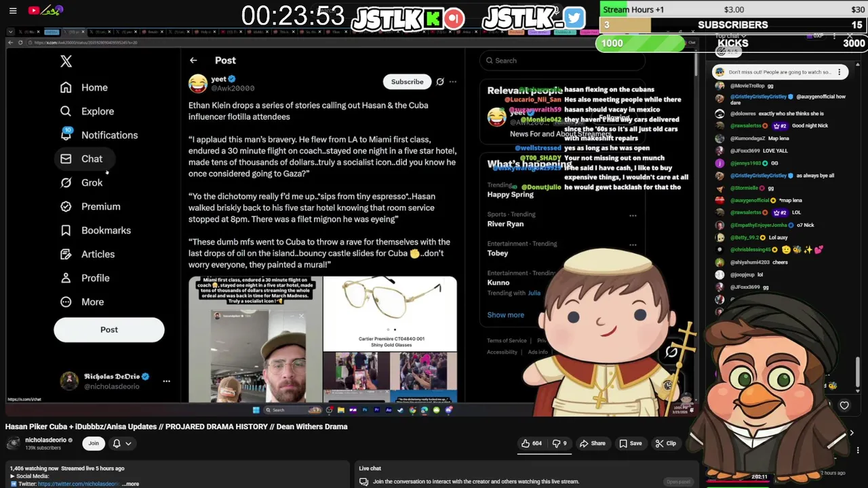Open Grok in X sidebar
This screenshot has width=868, height=488.
click(x=81, y=182)
